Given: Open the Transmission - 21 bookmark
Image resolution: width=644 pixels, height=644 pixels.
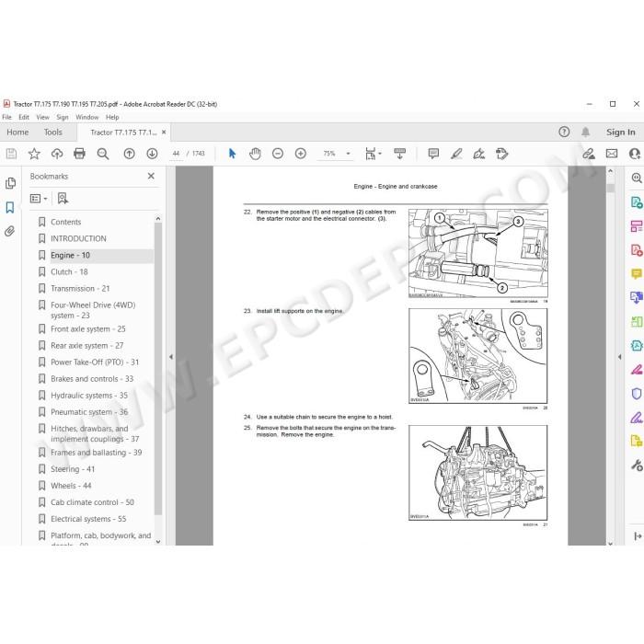Looking at the screenshot, I should [x=80, y=288].
